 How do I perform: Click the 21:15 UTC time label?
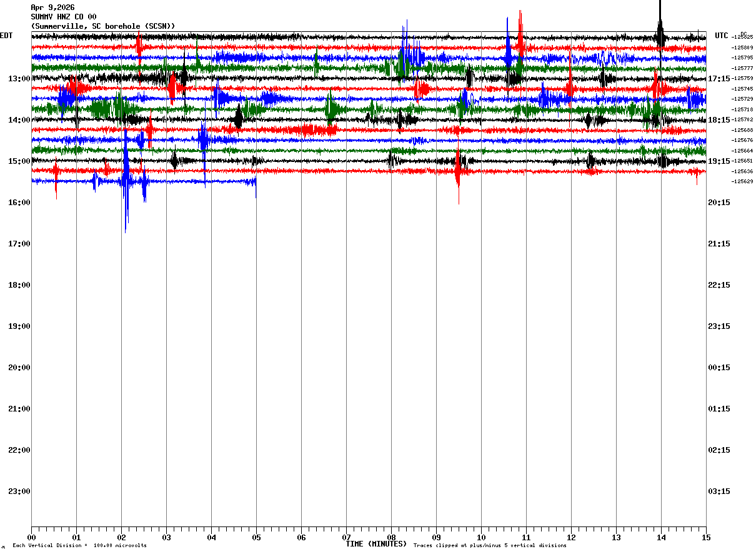click(719, 244)
